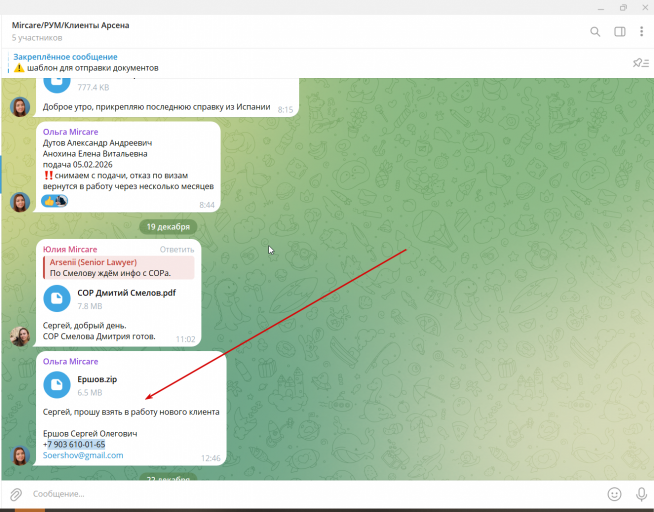Click the message about справку из Испании
The image size is (654, 512).
(156, 107)
